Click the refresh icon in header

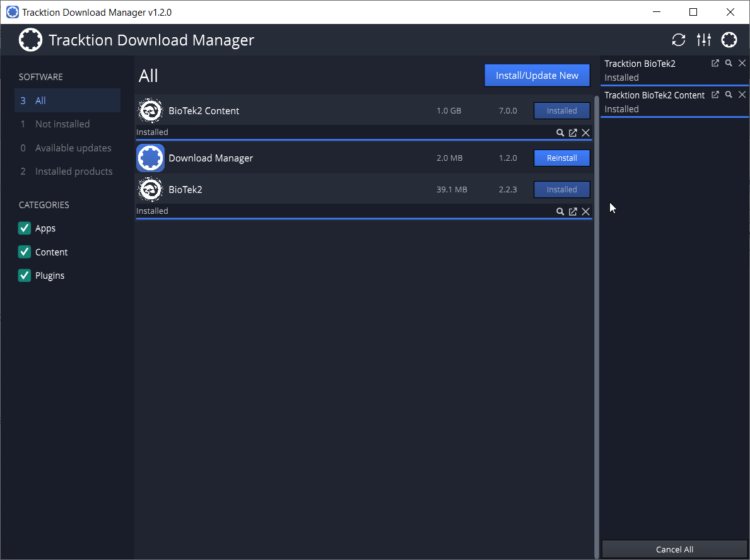pyautogui.click(x=678, y=40)
